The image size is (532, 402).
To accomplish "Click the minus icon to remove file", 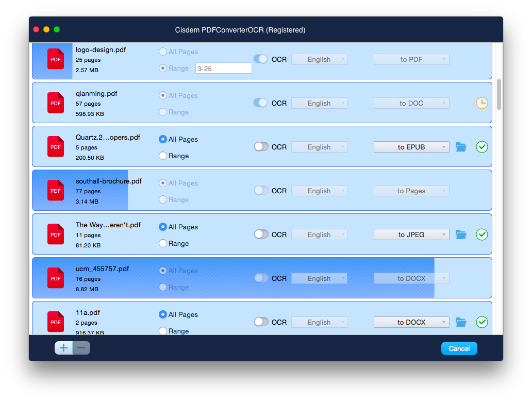I will (81, 348).
